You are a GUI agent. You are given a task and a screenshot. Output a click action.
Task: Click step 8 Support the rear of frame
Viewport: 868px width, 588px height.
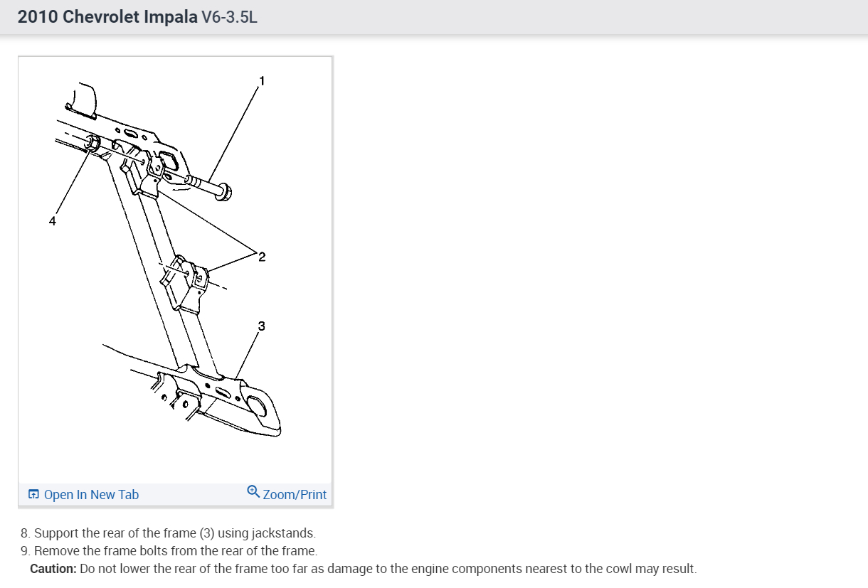168,533
